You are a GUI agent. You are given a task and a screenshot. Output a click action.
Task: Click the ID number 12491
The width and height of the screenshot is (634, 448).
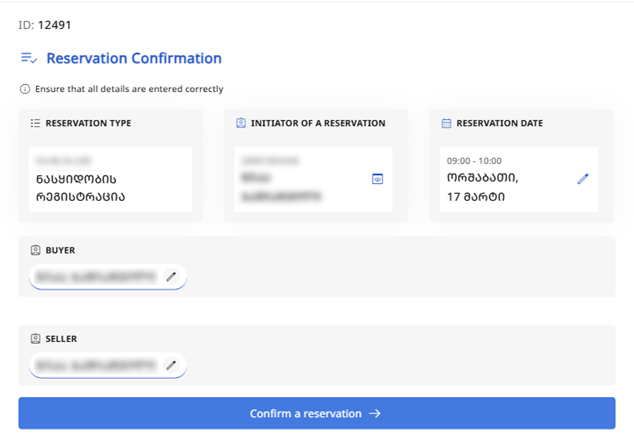(x=55, y=25)
